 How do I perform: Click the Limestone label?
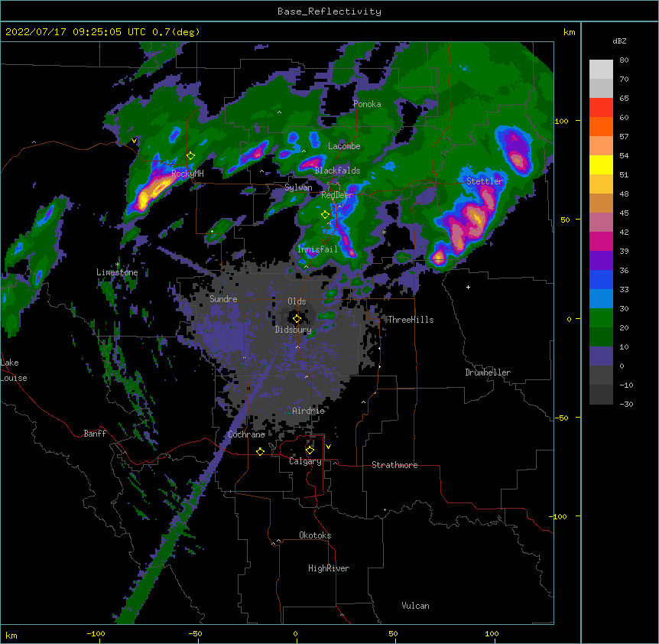pos(117,272)
